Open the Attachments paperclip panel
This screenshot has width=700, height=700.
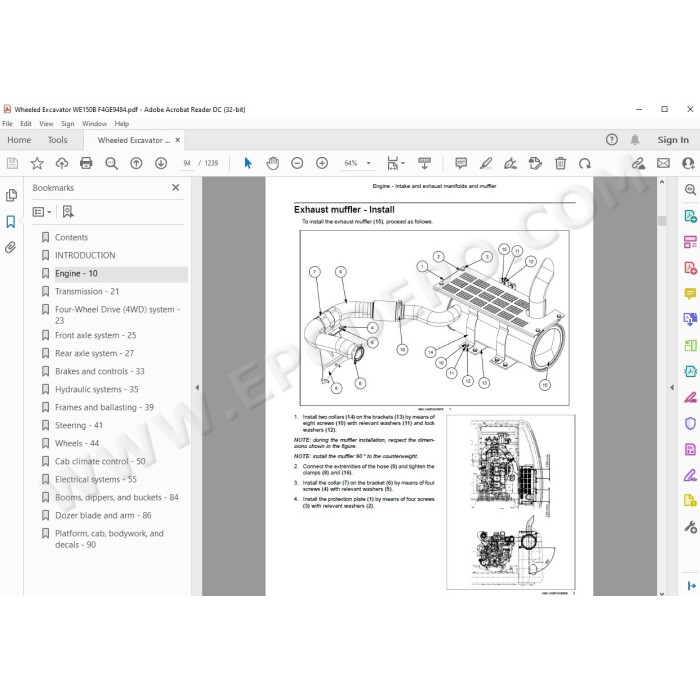click(11, 247)
